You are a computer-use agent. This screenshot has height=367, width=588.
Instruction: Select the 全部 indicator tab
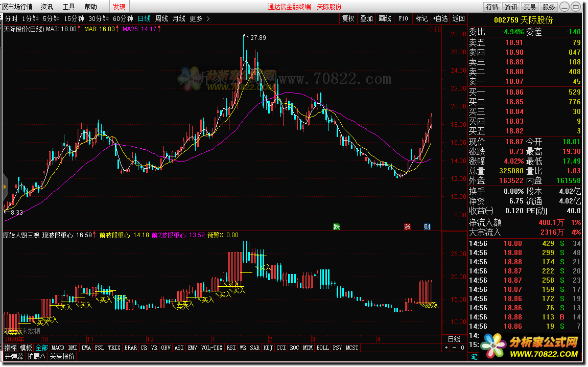coord(41,348)
